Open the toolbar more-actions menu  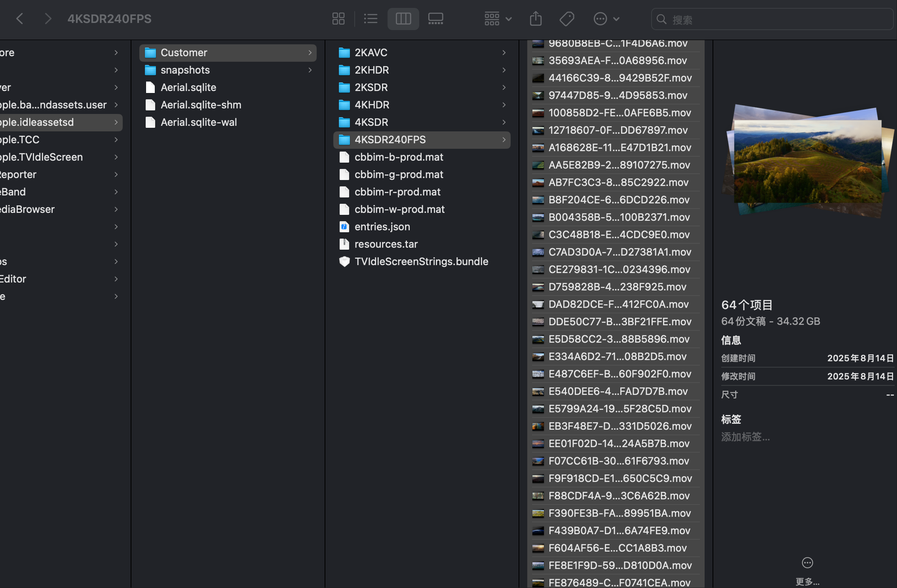(x=606, y=19)
